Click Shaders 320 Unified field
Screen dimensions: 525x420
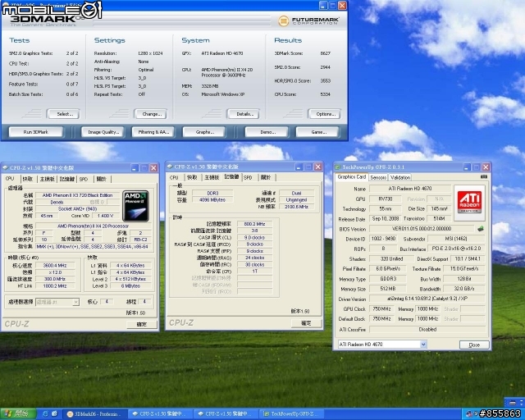point(391,259)
